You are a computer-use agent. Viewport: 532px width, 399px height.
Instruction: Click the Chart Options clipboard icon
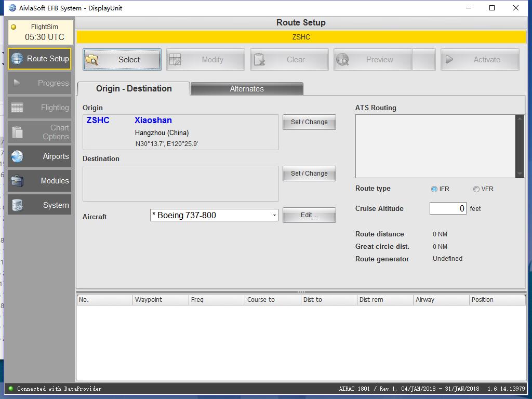pos(17,132)
